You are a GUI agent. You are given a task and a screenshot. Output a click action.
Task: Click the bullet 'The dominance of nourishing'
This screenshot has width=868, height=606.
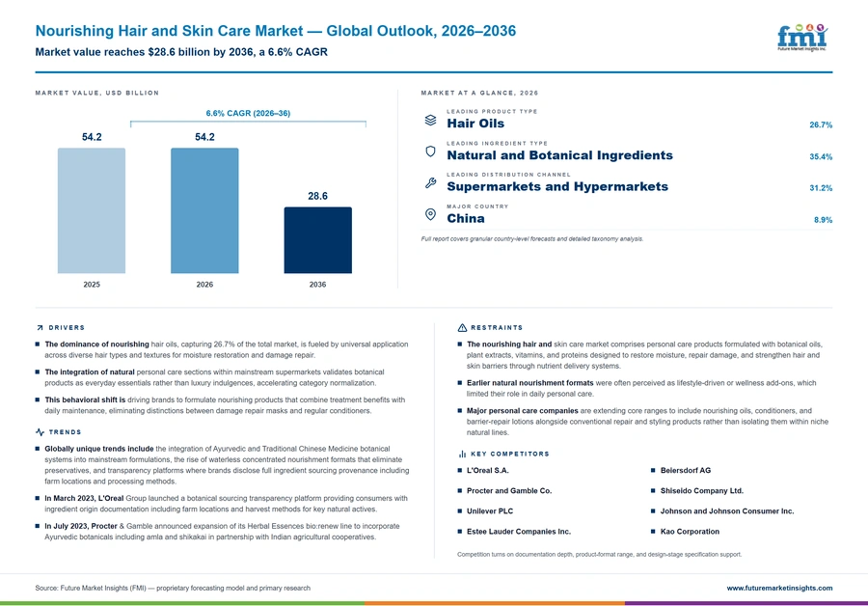[227, 349]
